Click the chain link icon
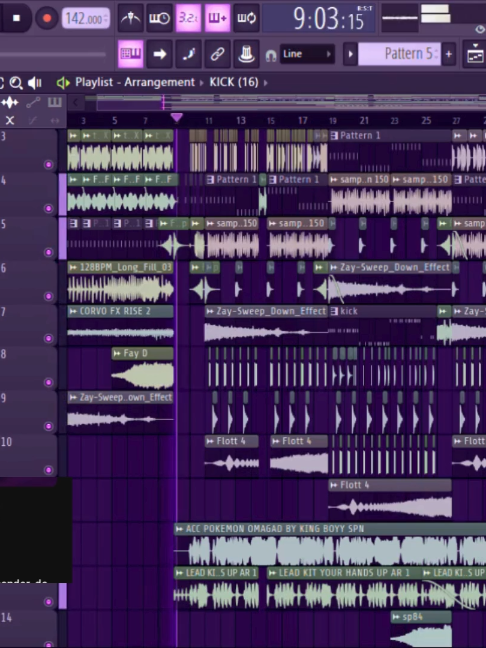Screen dimensions: 486x648 click(x=217, y=54)
